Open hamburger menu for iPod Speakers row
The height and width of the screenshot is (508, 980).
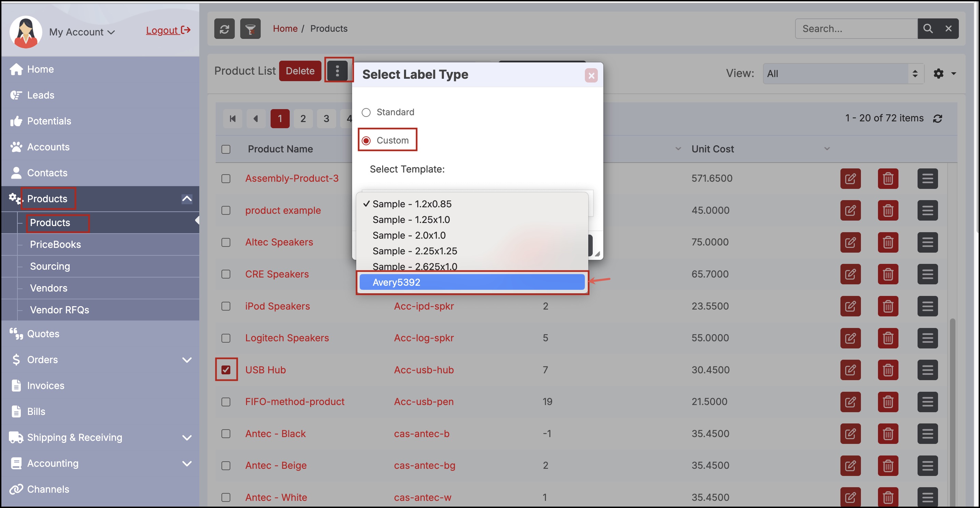tap(927, 306)
